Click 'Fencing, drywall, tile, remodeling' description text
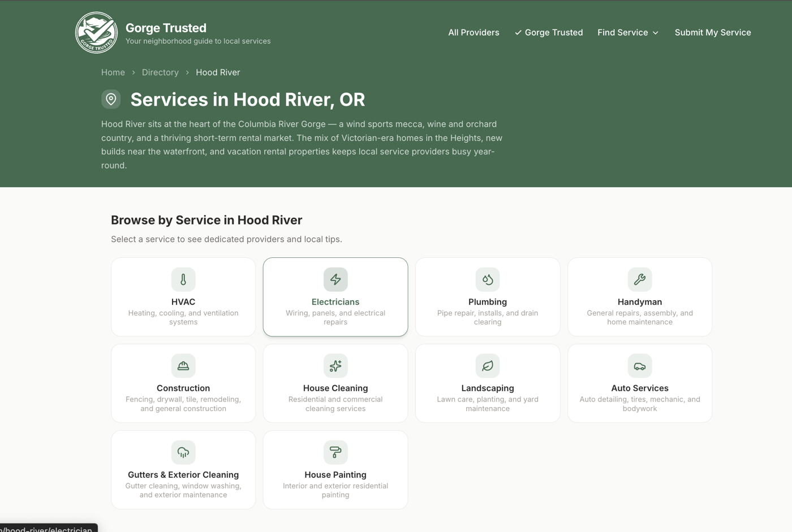The image size is (792, 532). point(183,404)
